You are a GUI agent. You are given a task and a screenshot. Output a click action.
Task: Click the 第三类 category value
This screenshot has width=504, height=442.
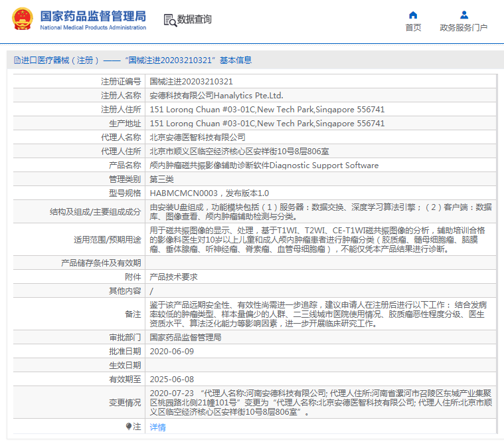pos(161,179)
